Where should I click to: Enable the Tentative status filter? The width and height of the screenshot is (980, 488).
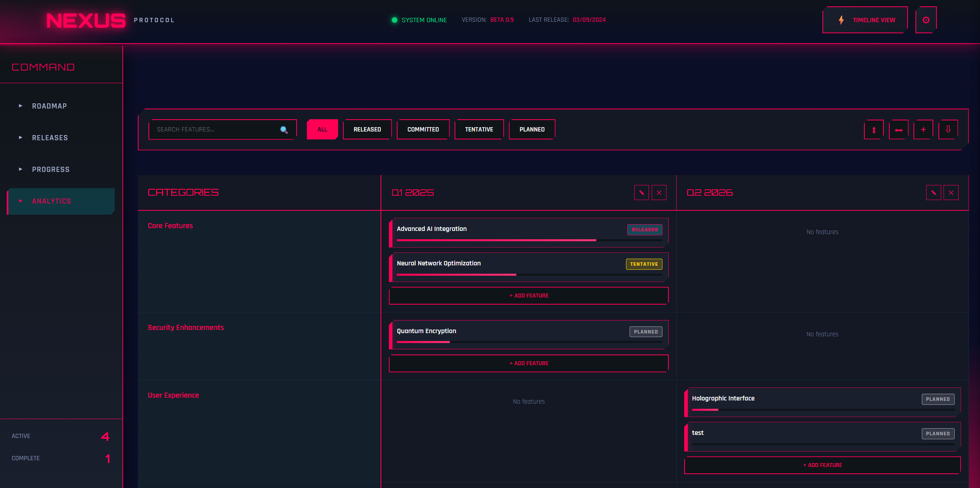coord(479,130)
